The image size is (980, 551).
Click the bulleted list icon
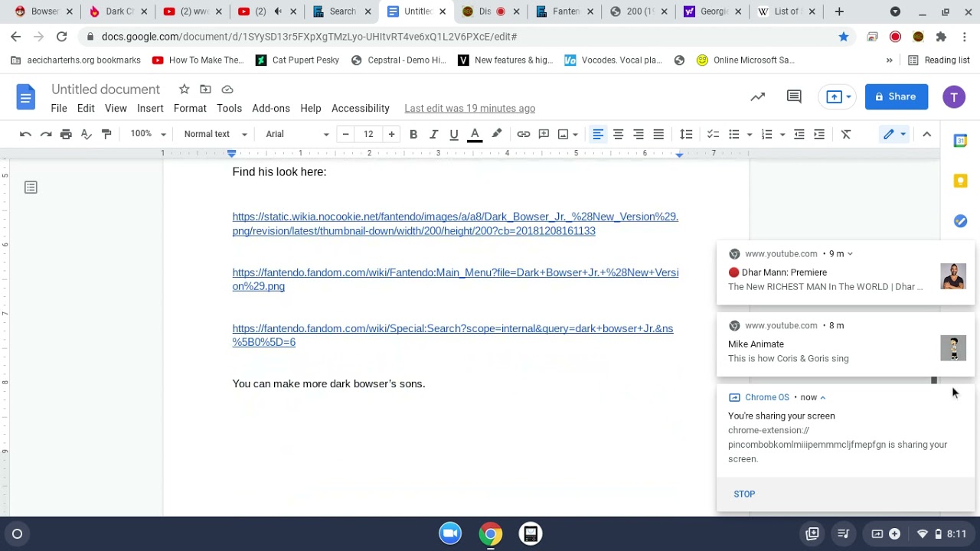(733, 134)
